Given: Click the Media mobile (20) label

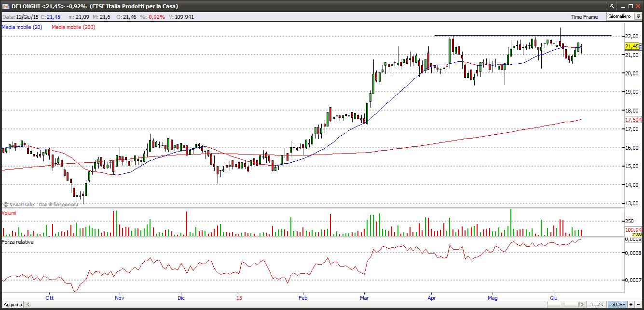Looking at the screenshot, I should pyautogui.click(x=22, y=27).
